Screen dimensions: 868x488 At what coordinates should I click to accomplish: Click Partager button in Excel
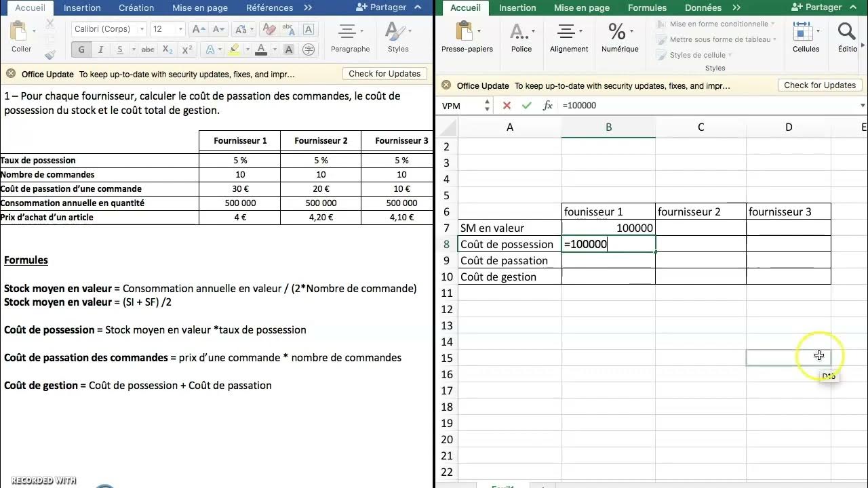[816, 7]
